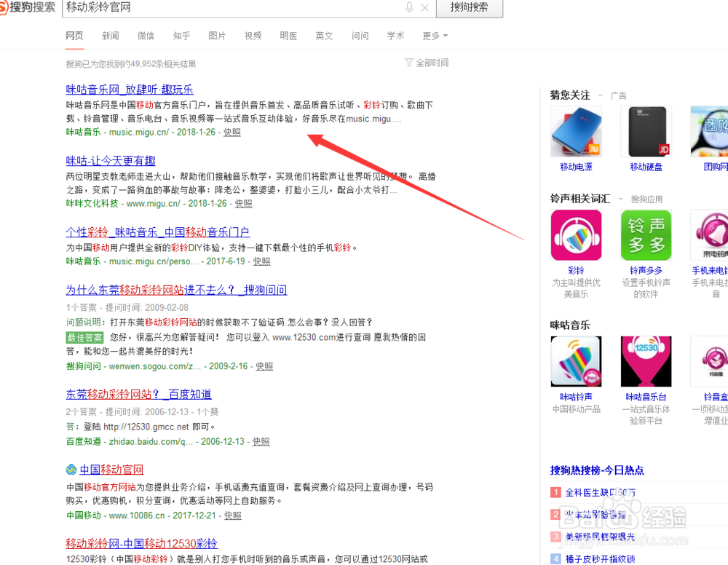Open 快照 for www.10086.cn result
The height and width of the screenshot is (565, 728).
(x=233, y=515)
